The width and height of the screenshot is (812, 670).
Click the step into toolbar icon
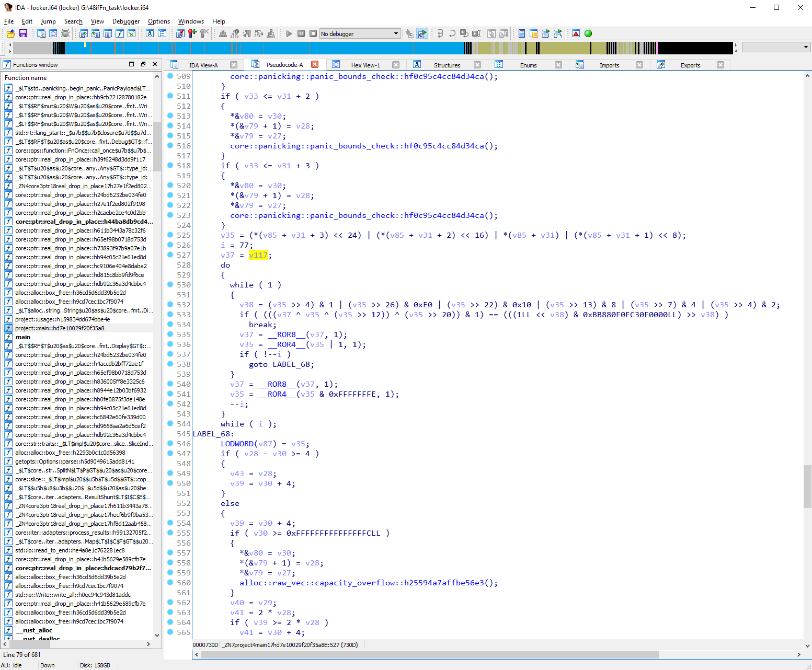pyautogui.click(x=440, y=33)
